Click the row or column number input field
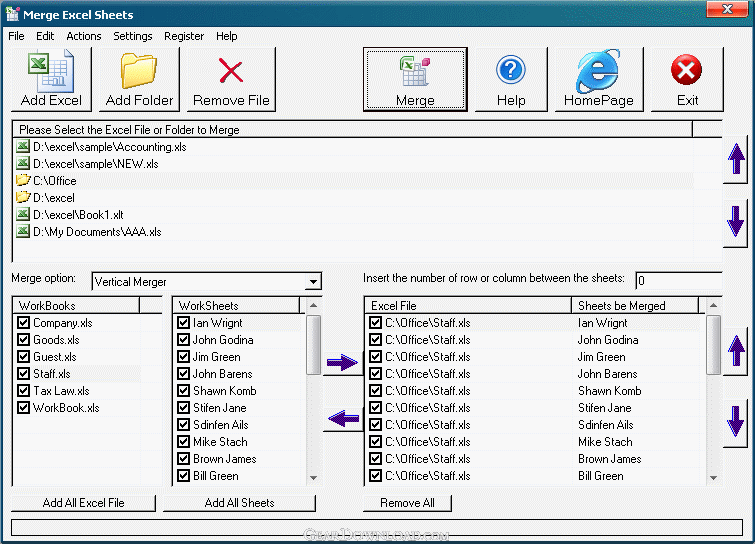The image size is (755, 544). click(679, 280)
